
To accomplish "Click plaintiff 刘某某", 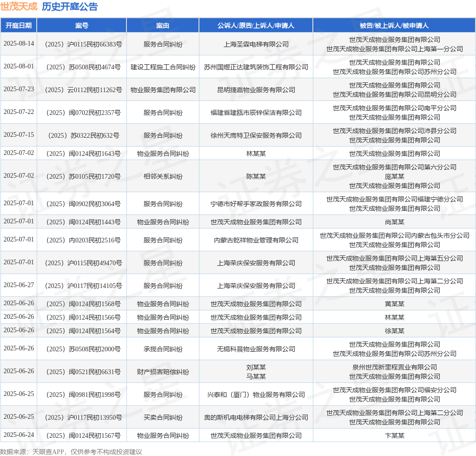I will coord(256,367).
